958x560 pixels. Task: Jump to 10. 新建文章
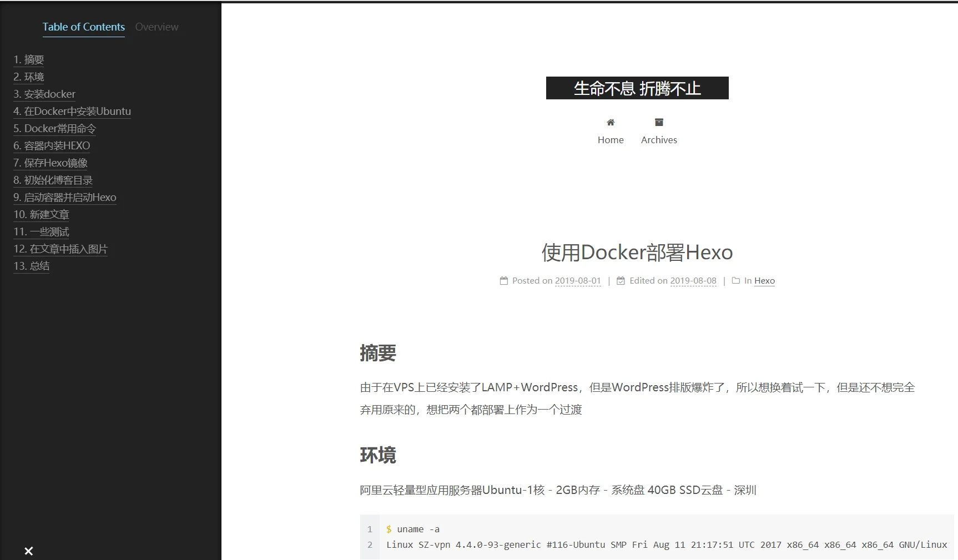coord(42,214)
